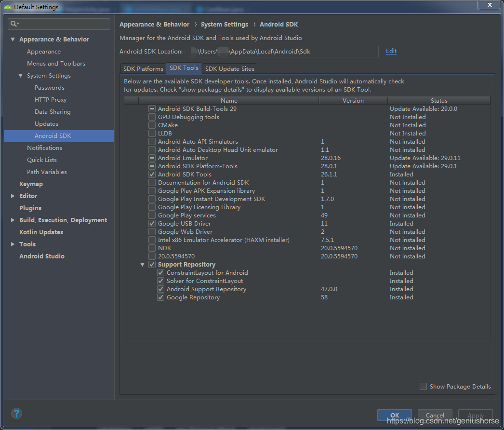Image resolution: width=504 pixels, height=430 pixels.
Task: Open Path Variables settings
Action: click(47, 172)
